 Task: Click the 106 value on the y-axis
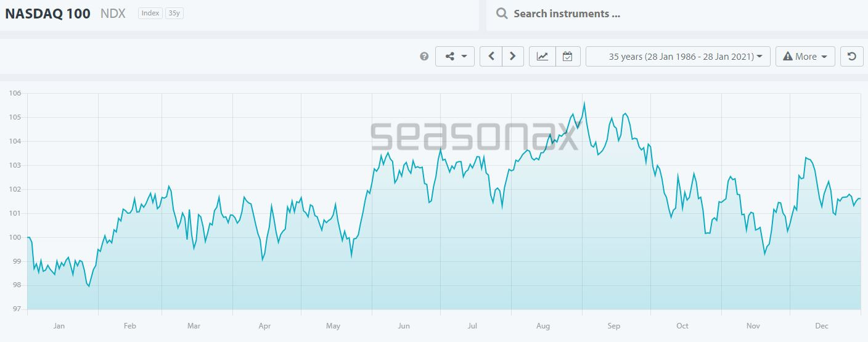point(15,93)
